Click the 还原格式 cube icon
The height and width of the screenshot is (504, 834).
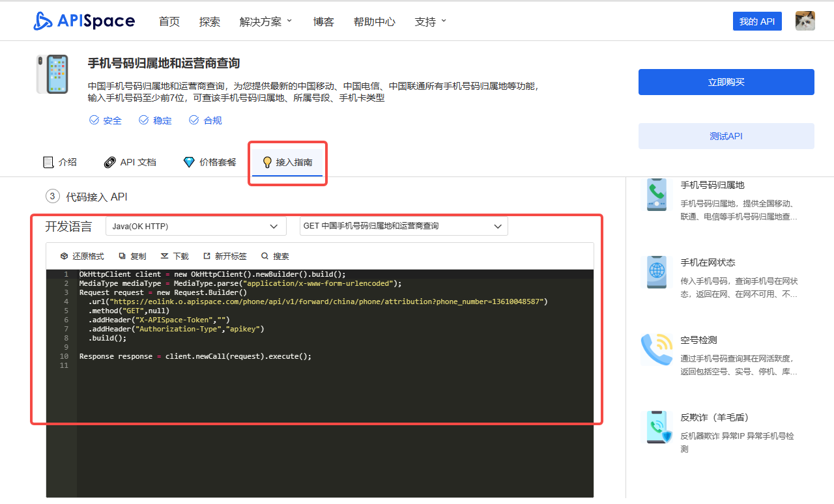(x=64, y=257)
